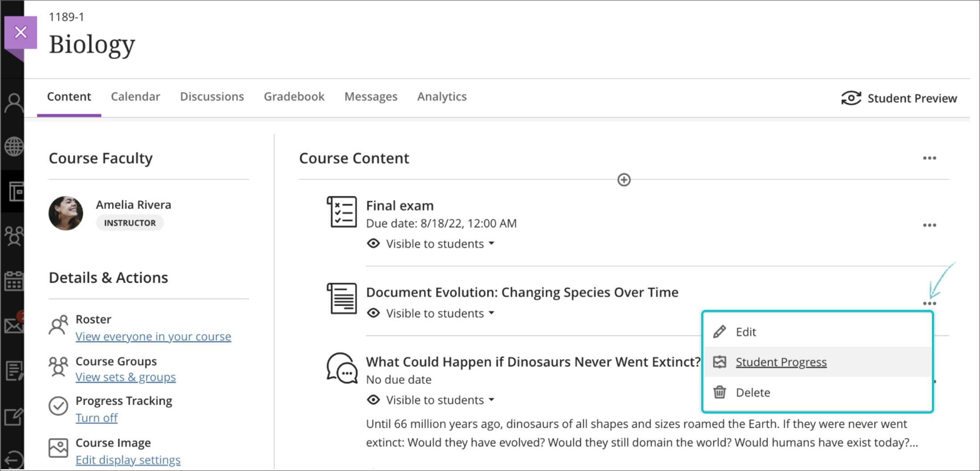
Task: Toggle visibility eye for Document Evolution item
Action: click(373, 313)
